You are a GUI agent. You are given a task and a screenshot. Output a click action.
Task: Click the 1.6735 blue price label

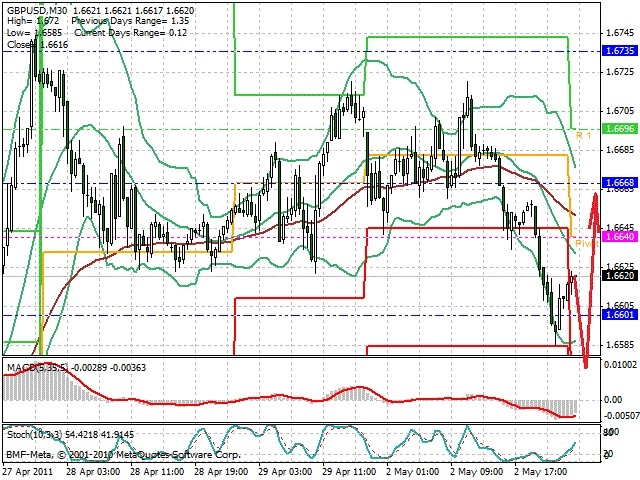620,51
